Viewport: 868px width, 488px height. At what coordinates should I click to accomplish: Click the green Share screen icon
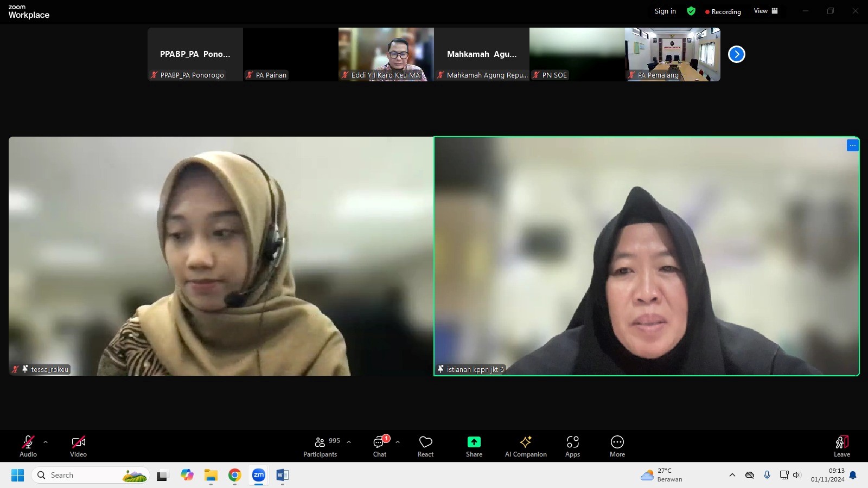(474, 442)
